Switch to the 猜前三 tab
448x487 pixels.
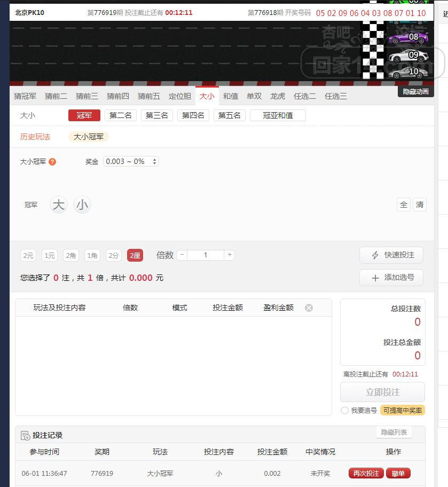(x=87, y=96)
